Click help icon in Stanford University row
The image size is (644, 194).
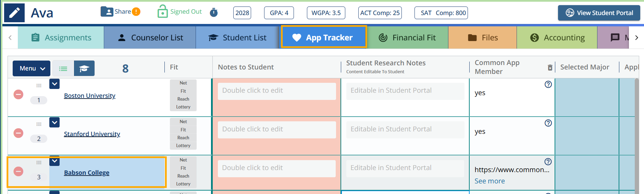pyautogui.click(x=548, y=123)
